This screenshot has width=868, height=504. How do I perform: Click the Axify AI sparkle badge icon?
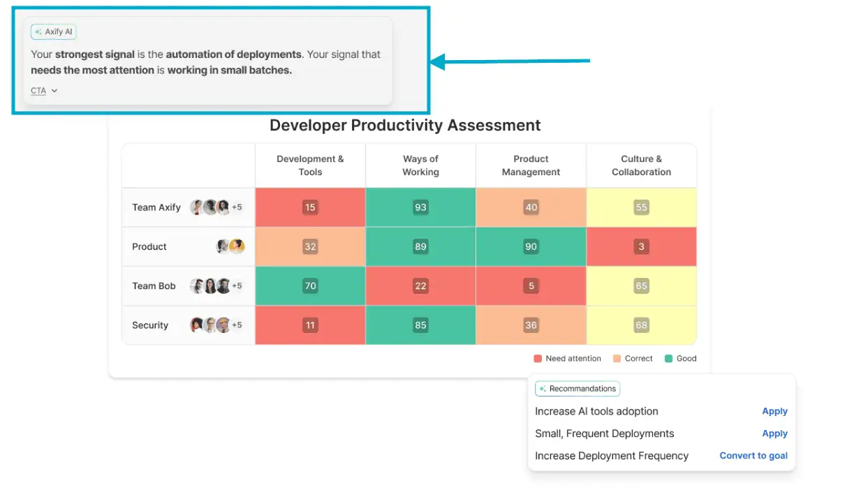pos(37,31)
